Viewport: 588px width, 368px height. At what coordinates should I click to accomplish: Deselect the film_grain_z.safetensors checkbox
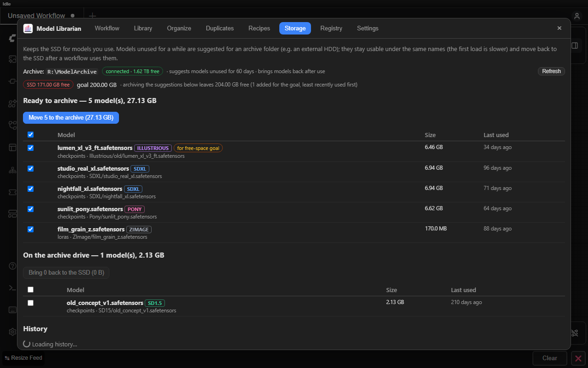coord(31,229)
